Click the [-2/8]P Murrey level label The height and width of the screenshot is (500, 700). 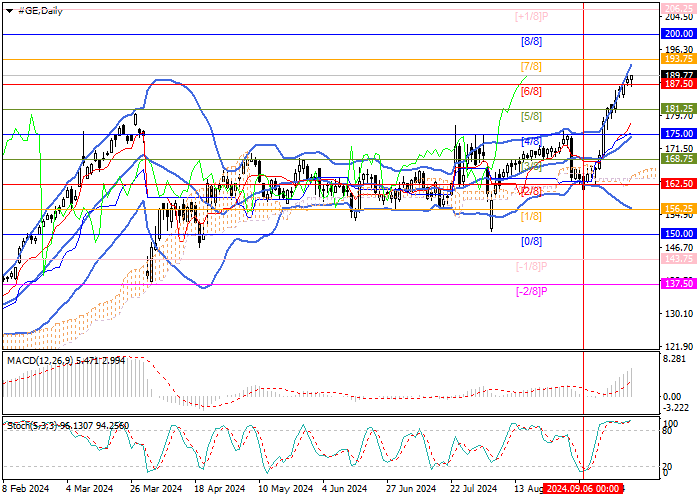tap(531, 292)
